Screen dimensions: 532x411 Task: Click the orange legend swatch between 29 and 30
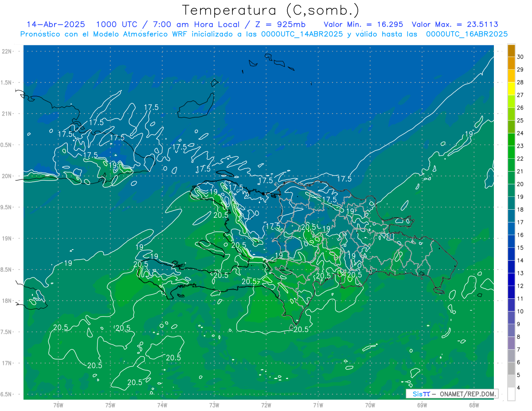pos(511,63)
